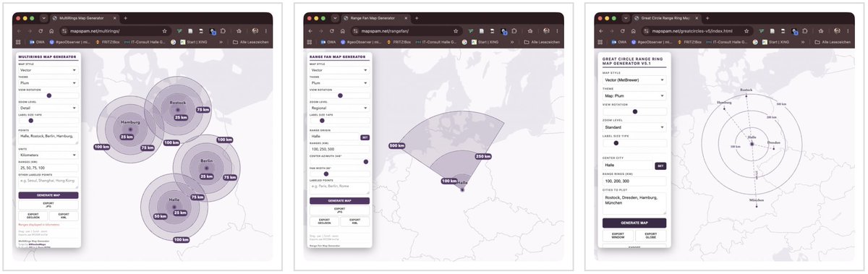Open home page in MultiRings browser window
The width and height of the screenshot is (868, 274).
[x=51, y=31]
